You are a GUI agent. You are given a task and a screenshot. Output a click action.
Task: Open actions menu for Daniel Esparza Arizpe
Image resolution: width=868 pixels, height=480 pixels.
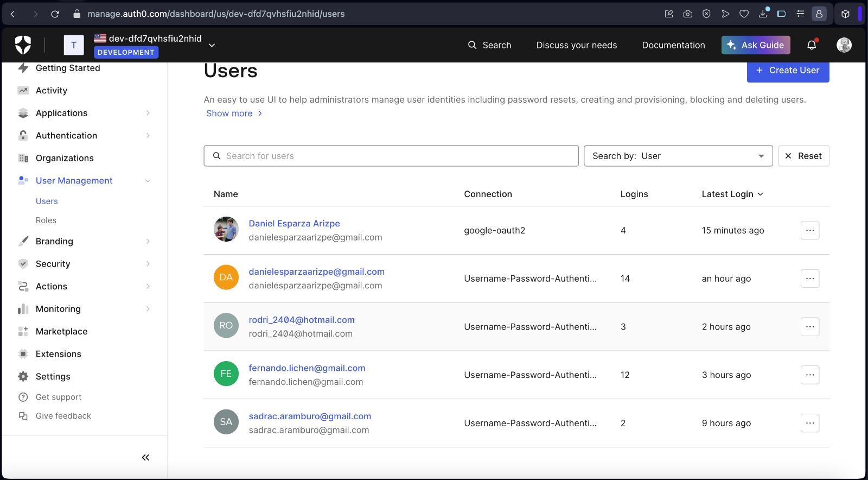click(809, 230)
